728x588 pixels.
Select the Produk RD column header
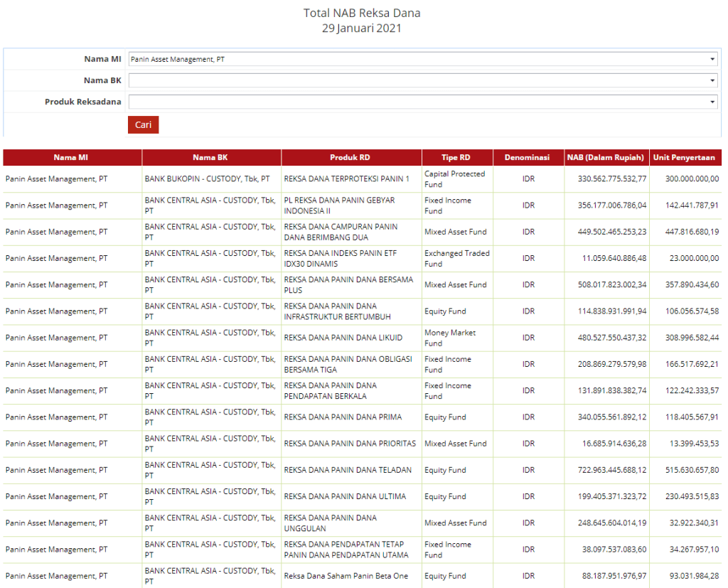350,157
